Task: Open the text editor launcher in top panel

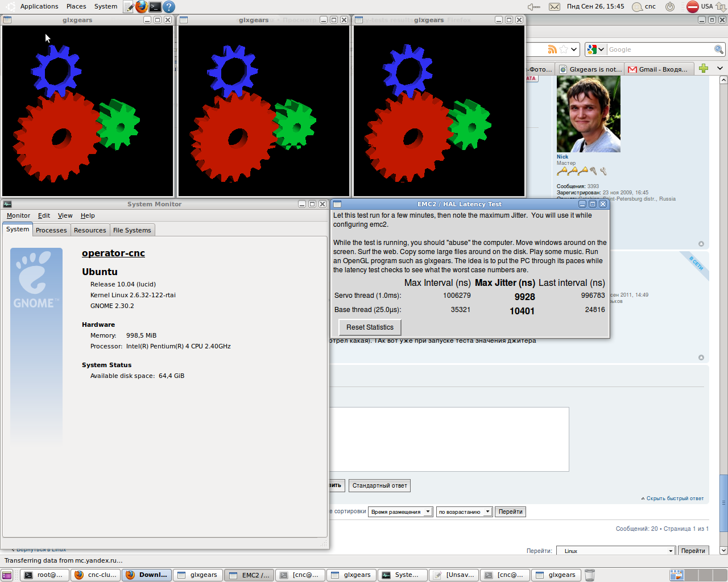Action: [129, 7]
